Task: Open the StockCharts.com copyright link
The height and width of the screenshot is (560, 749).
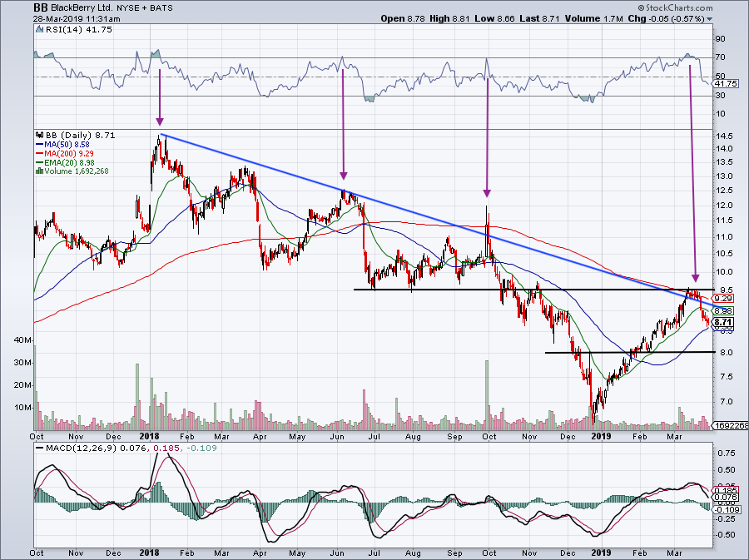Action: coord(675,7)
